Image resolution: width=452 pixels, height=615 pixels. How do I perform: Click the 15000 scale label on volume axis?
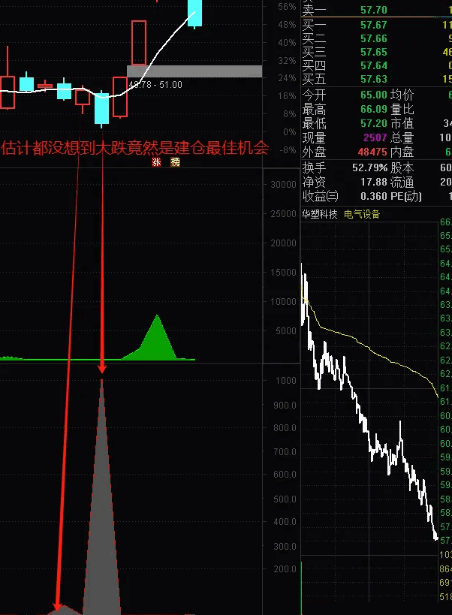point(283,272)
